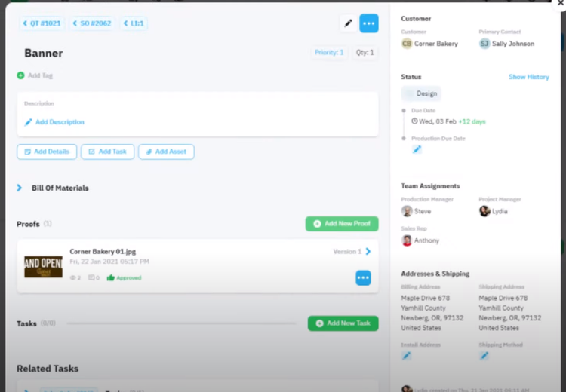Open the Show History link
Viewport: 566px width, 392px height.
(x=528, y=77)
